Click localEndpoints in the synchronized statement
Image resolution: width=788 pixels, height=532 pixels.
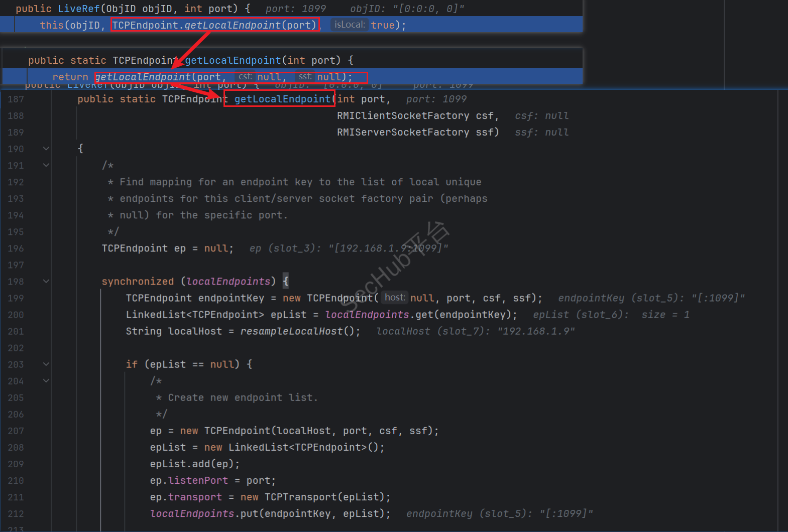point(228,282)
